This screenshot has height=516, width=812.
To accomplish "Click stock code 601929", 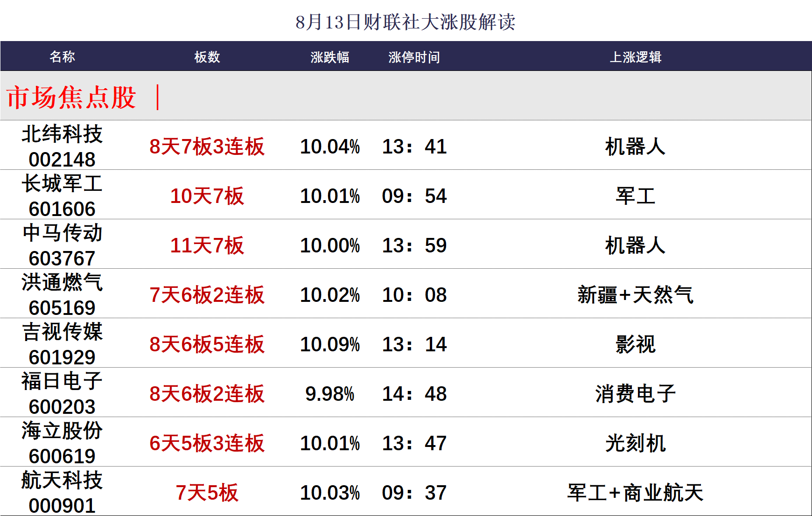I will click(62, 357).
